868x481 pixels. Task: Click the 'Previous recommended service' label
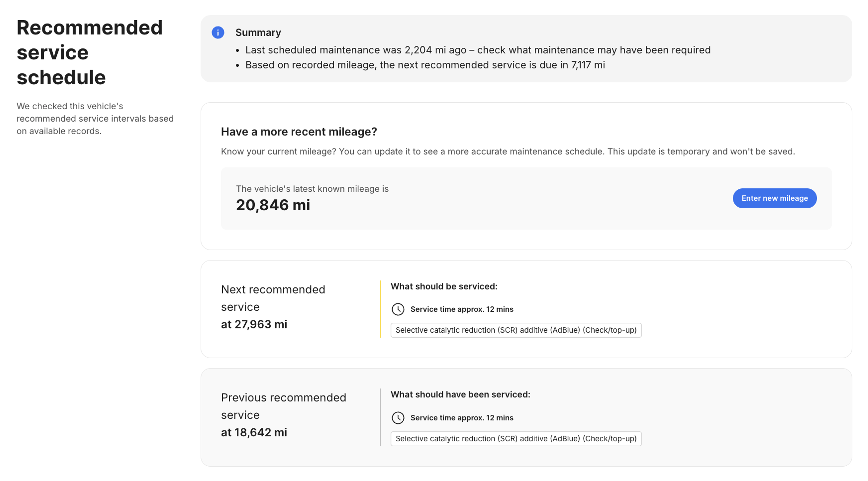[x=283, y=406]
